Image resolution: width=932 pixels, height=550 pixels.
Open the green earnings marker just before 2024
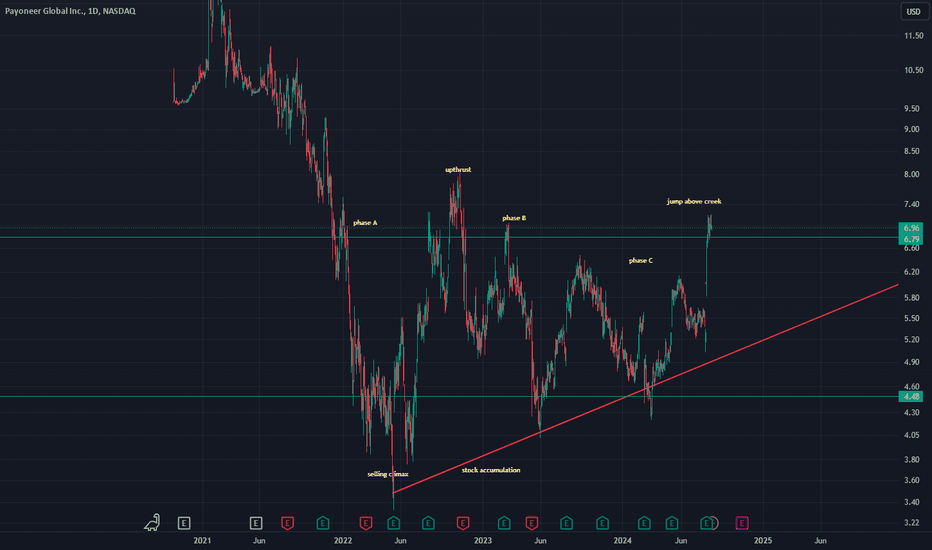tap(602, 523)
